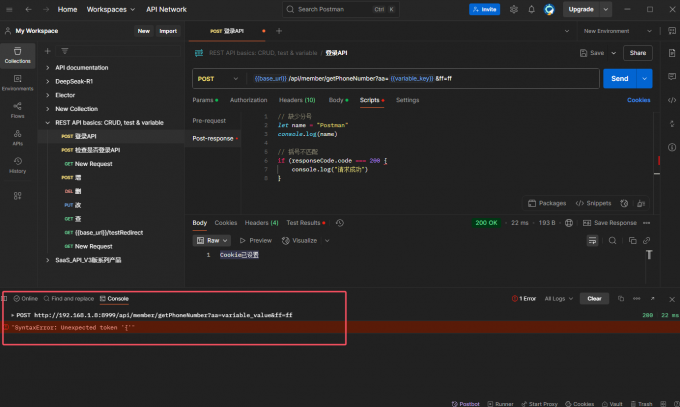Expand the POST request log entry
The height and width of the screenshot is (407, 680).
[x=13, y=315]
